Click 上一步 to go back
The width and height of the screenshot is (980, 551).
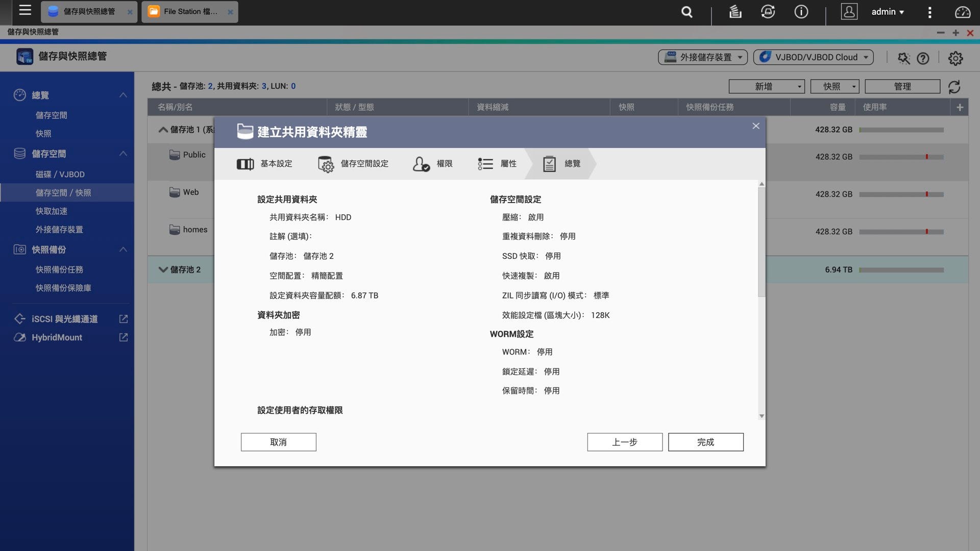625,442
